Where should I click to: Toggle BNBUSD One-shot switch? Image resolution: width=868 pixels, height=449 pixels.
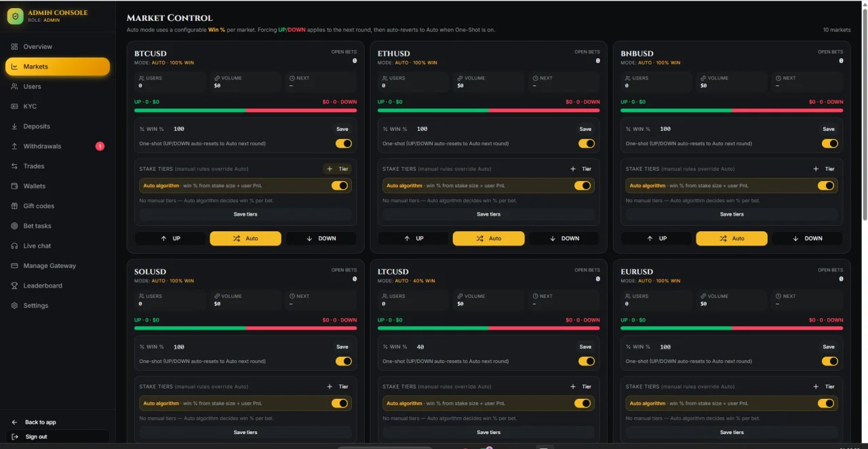830,143
